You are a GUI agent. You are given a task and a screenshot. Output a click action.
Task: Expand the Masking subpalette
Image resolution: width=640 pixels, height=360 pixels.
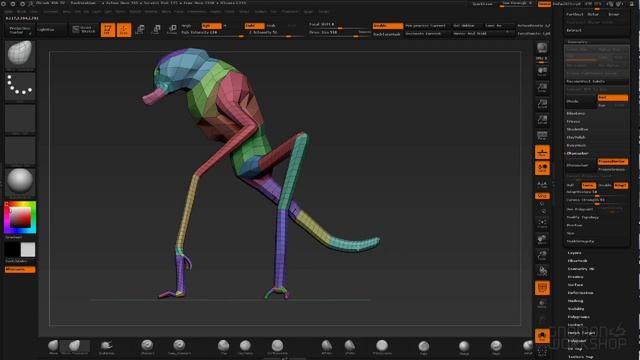[576, 301]
